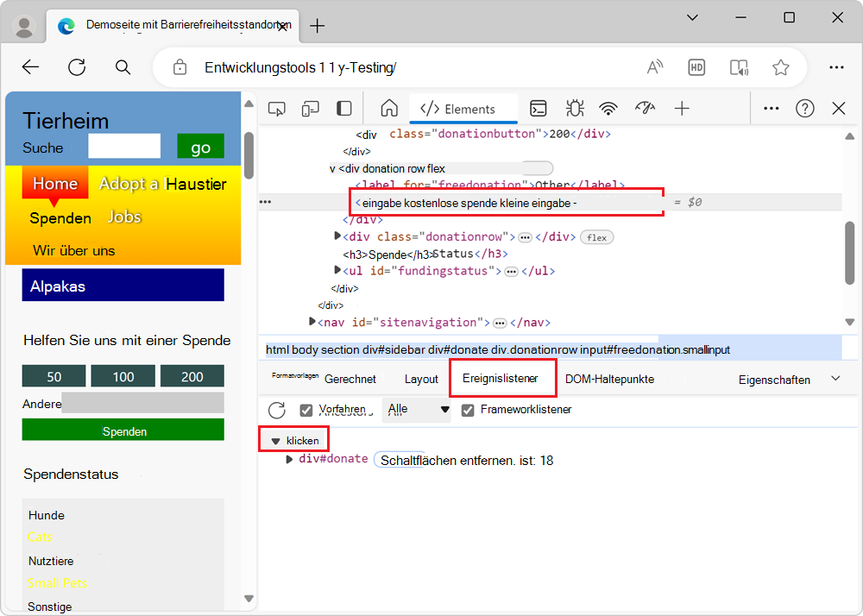This screenshot has width=863, height=616.
Task: Disable the Frameworklistener checkbox
Action: (467, 411)
